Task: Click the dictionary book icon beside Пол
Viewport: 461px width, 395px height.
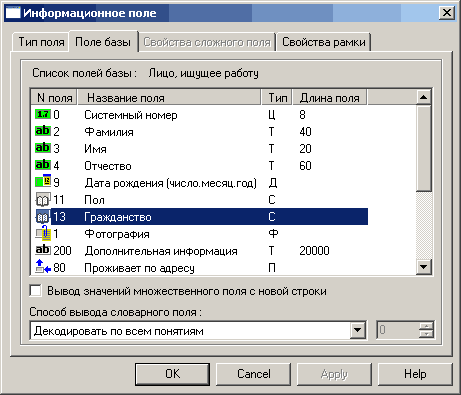Action: tap(43, 200)
